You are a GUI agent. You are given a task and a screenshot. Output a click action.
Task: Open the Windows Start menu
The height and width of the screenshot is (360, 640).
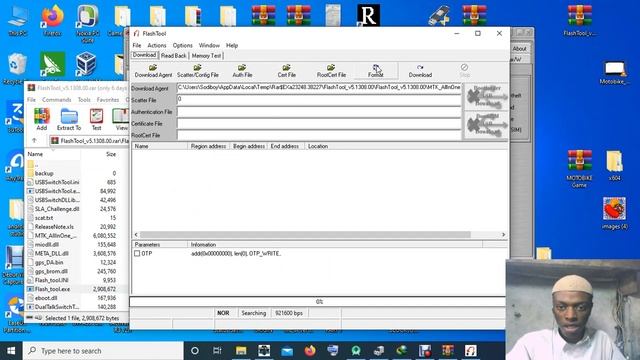(11, 351)
